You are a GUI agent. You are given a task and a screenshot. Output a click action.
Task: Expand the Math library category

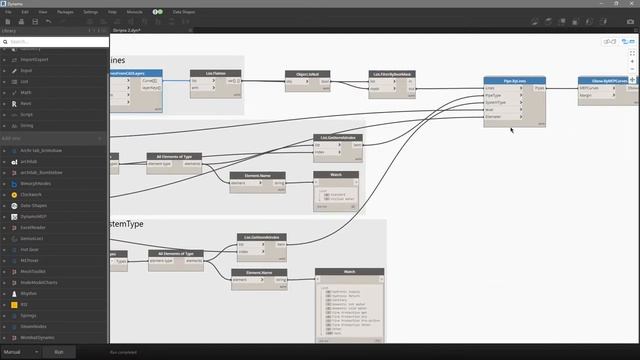tap(4, 93)
